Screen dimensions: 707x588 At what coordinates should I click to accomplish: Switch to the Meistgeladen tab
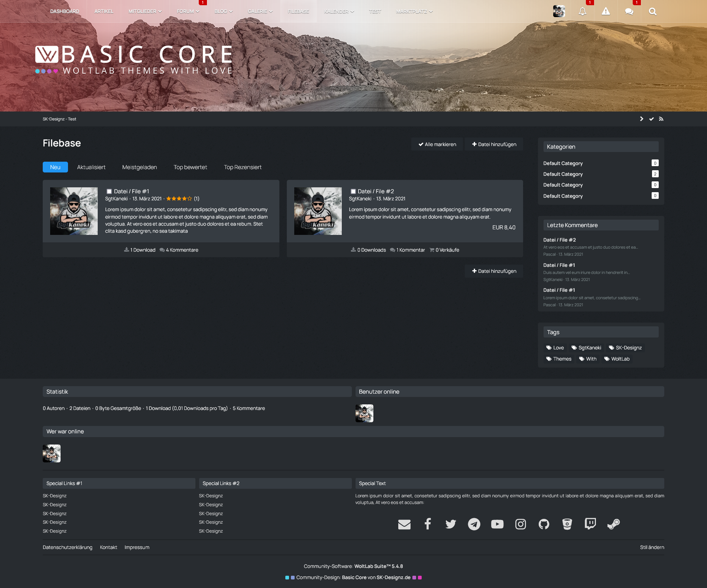139,167
